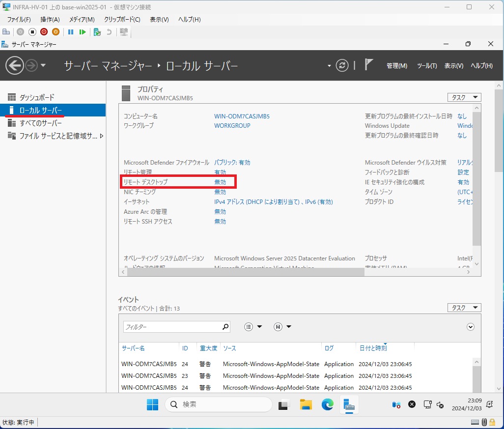The image size is (504, 429).
Task: Click the event フィルター input field
Action: pos(172,327)
